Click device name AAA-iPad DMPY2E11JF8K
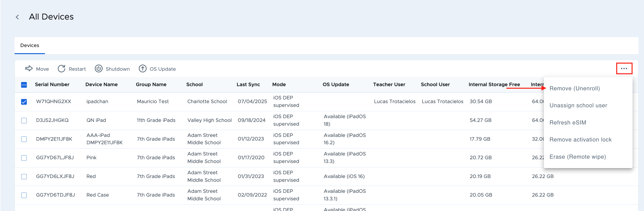Screen dimensions: 644x211 (x=105, y=139)
